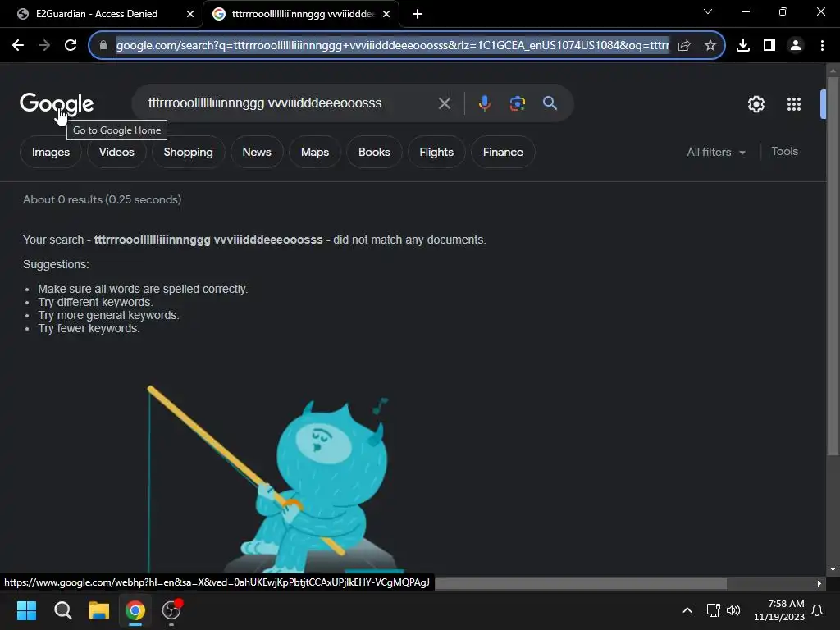This screenshot has height=630, width=840.
Task: Open OBS Studio from taskbar
Action: tap(172, 610)
